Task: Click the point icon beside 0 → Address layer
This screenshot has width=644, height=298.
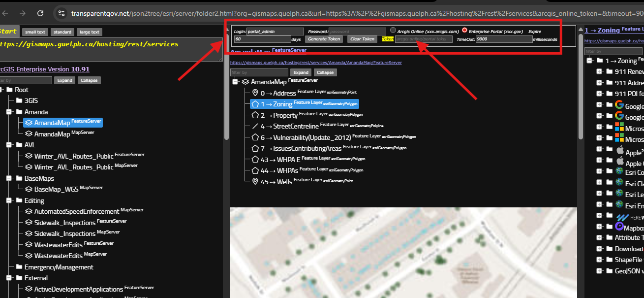Action: [255, 93]
